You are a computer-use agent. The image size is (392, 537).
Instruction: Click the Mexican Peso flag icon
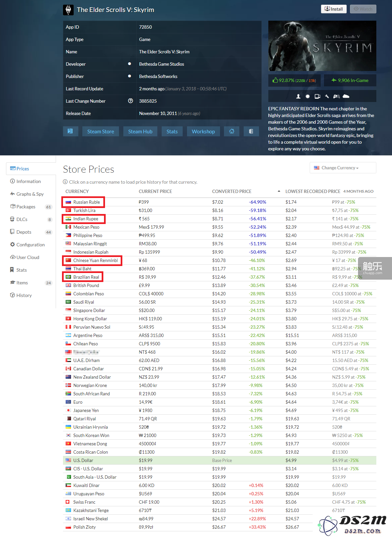point(68,227)
